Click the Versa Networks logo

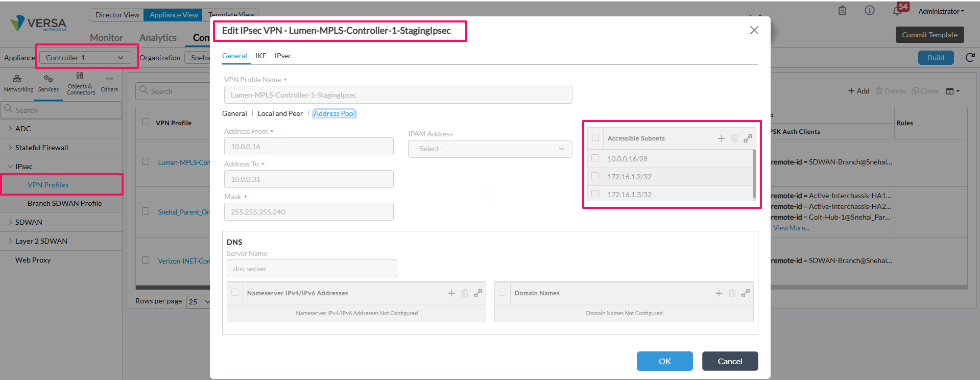[x=39, y=23]
